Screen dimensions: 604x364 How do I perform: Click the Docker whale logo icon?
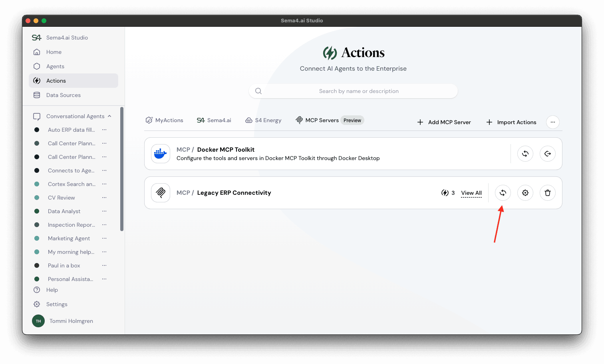point(161,154)
